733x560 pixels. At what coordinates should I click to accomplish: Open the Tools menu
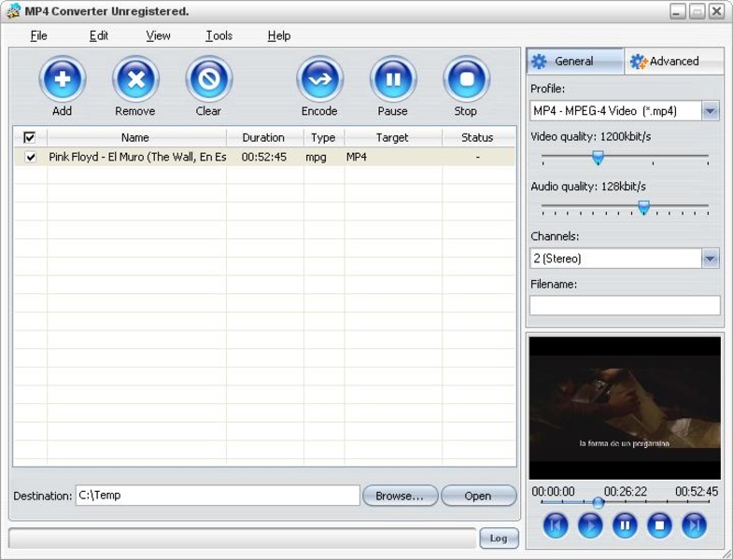pos(218,35)
